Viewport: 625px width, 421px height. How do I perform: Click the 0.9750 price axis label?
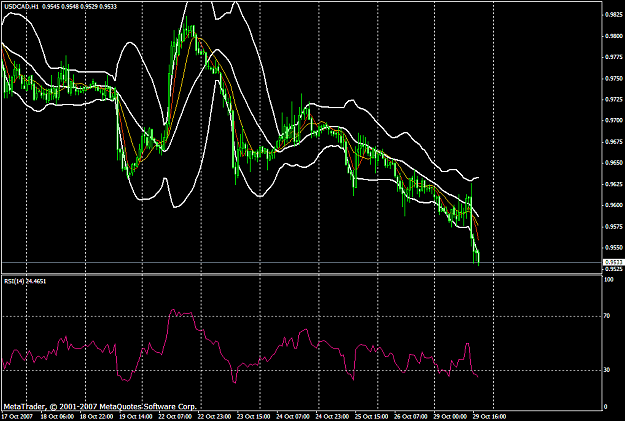click(614, 78)
